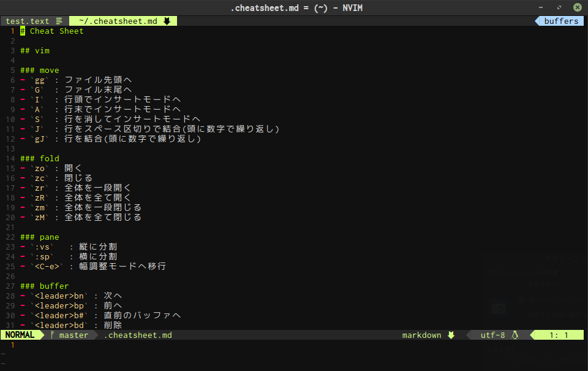
Task: Click the `:vs` pane command
Action: [42, 247]
